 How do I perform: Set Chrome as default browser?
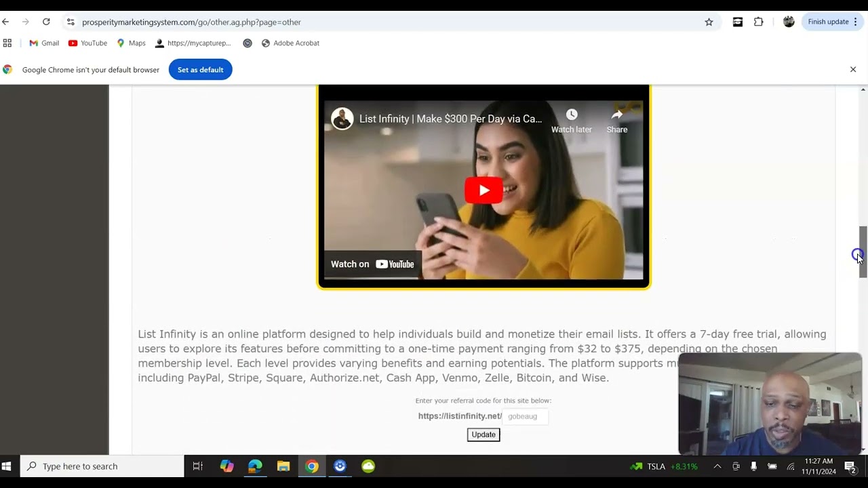(x=200, y=70)
